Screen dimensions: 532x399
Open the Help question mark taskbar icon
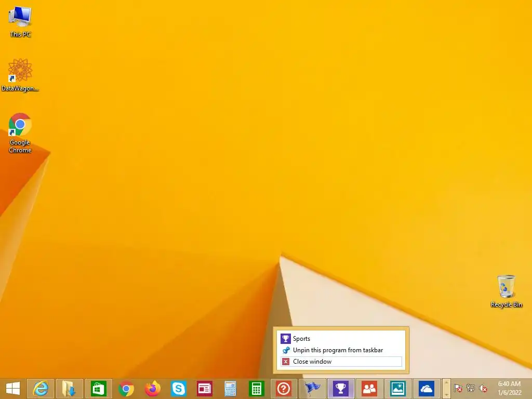click(x=284, y=389)
